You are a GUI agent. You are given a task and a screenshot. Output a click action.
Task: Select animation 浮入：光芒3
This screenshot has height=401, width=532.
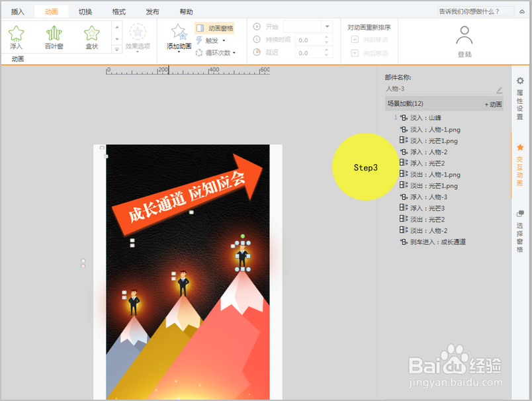427,208
